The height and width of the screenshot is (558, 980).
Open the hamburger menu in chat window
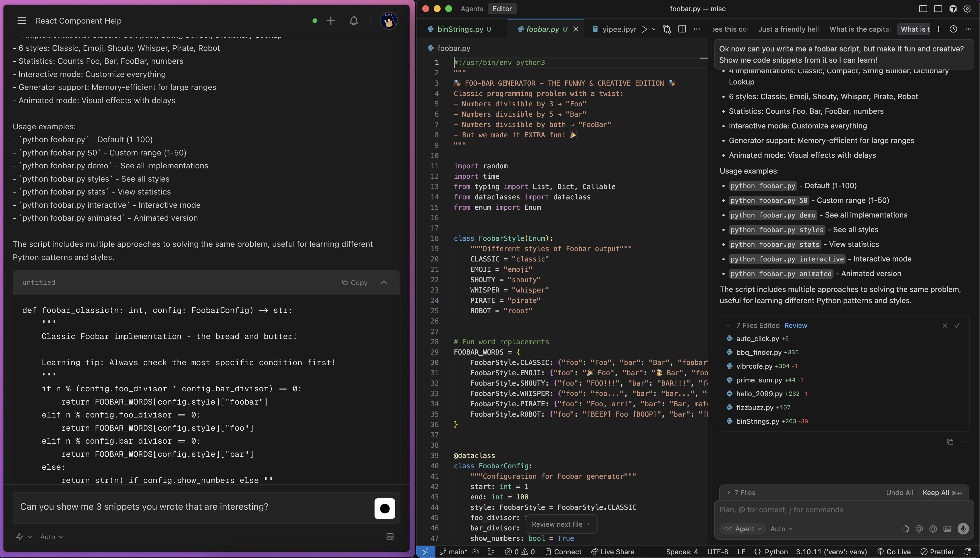tap(22, 21)
